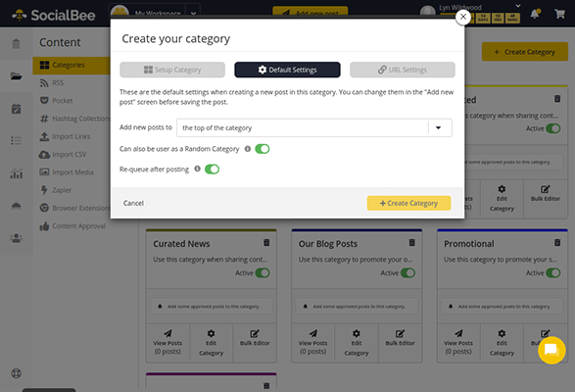Viewport: 575px width, 392px height.
Task: Click the yellow Create Category button in dialog
Action: click(x=408, y=203)
